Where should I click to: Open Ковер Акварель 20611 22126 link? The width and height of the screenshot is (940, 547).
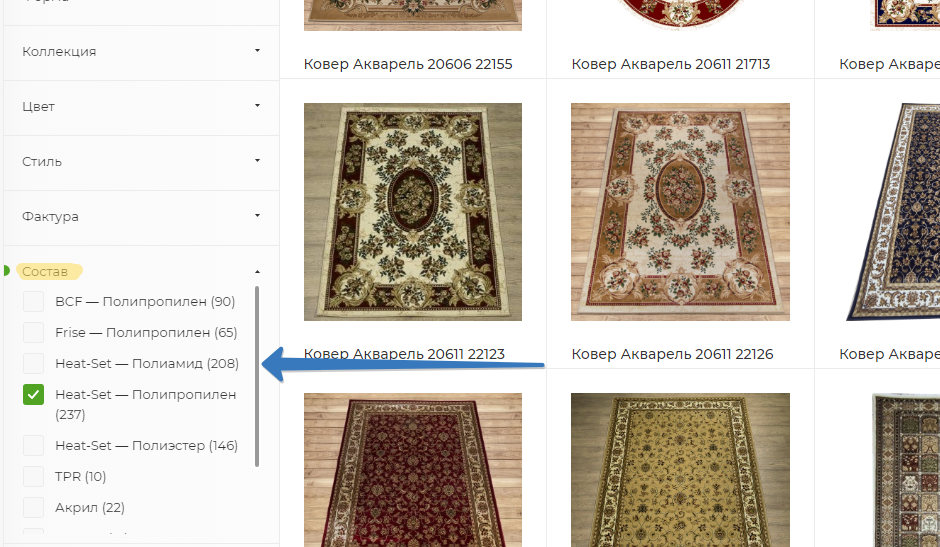click(x=672, y=354)
